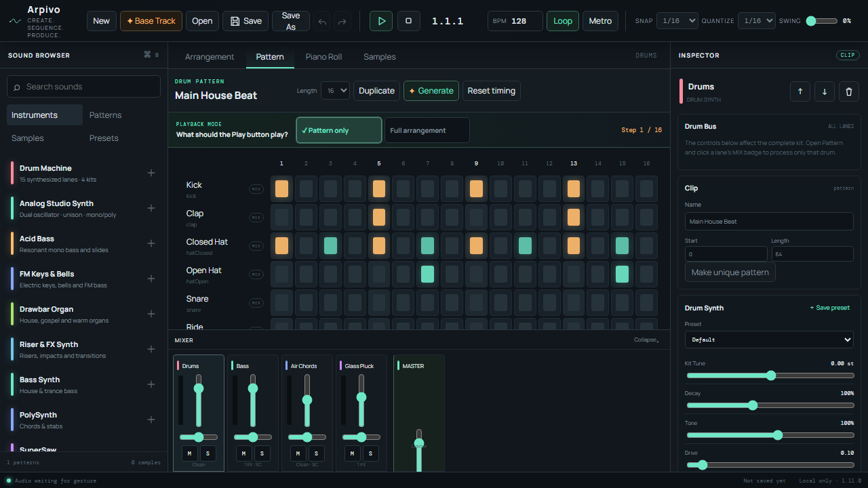Select Full arrangement playback mode

[x=427, y=130]
